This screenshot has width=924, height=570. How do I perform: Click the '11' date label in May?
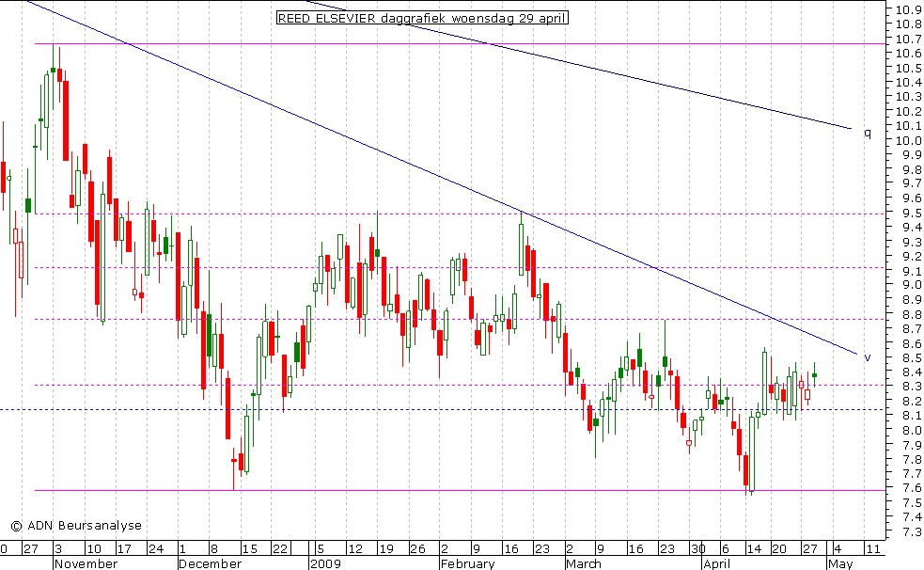(873, 548)
